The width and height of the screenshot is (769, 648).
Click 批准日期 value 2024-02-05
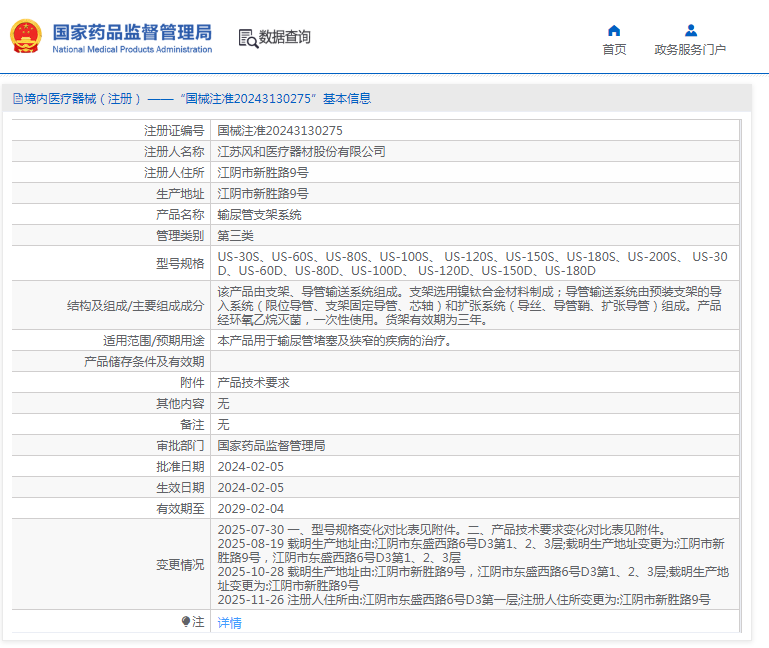pos(251,467)
